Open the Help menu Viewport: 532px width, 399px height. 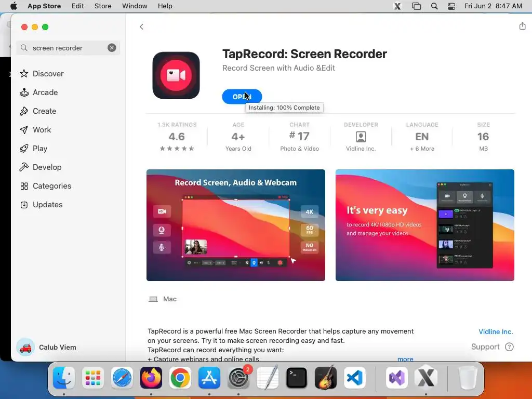coord(165,6)
